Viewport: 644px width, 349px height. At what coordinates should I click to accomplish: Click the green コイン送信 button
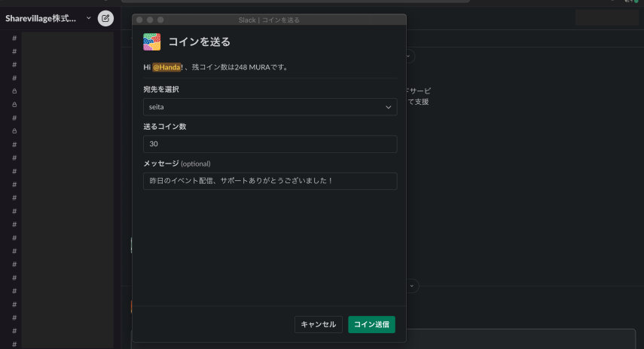(371, 324)
